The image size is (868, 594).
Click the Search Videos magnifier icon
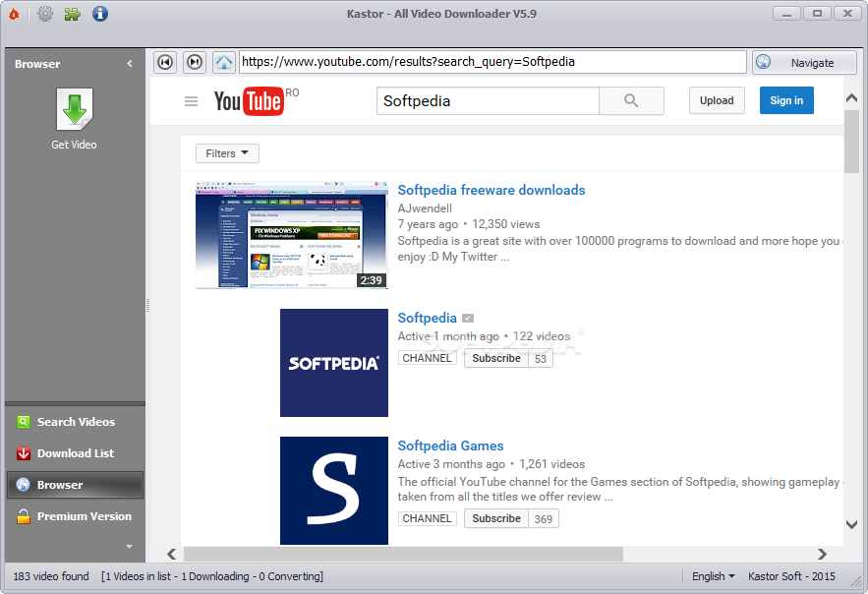coord(24,422)
